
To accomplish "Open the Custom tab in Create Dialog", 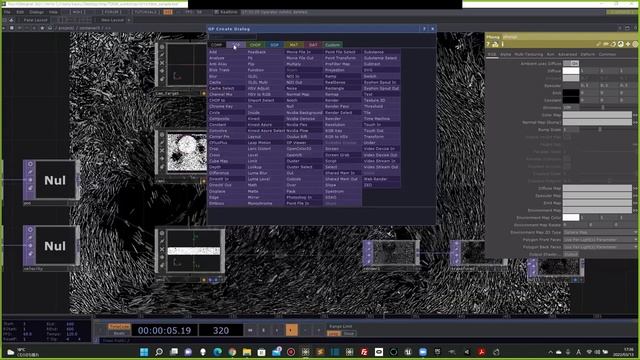I will pyautogui.click(x=332, y=44).
